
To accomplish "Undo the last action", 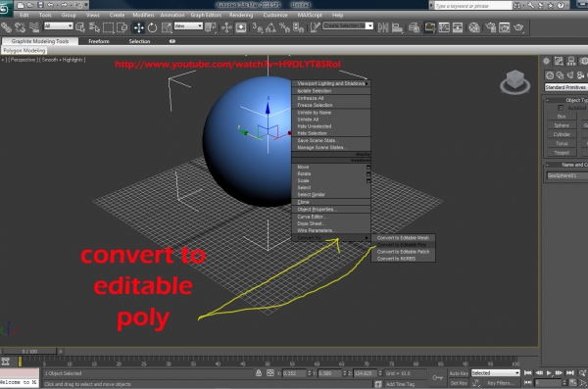I will [51, 5].
